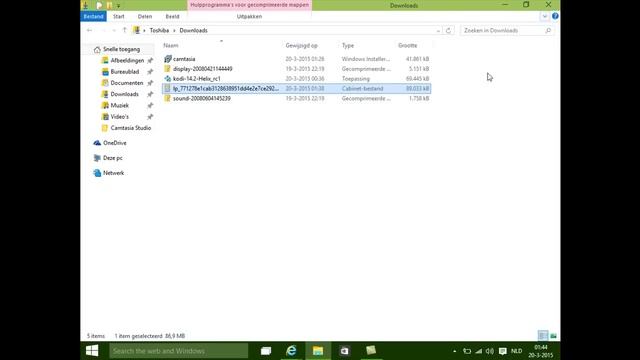Viewport: 640px width, 360px height.
Task: Open the Windows Start menu
Action: [x=92, y=351]
